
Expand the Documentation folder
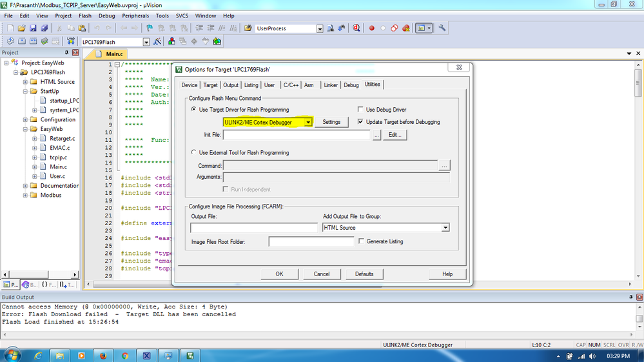25,186
